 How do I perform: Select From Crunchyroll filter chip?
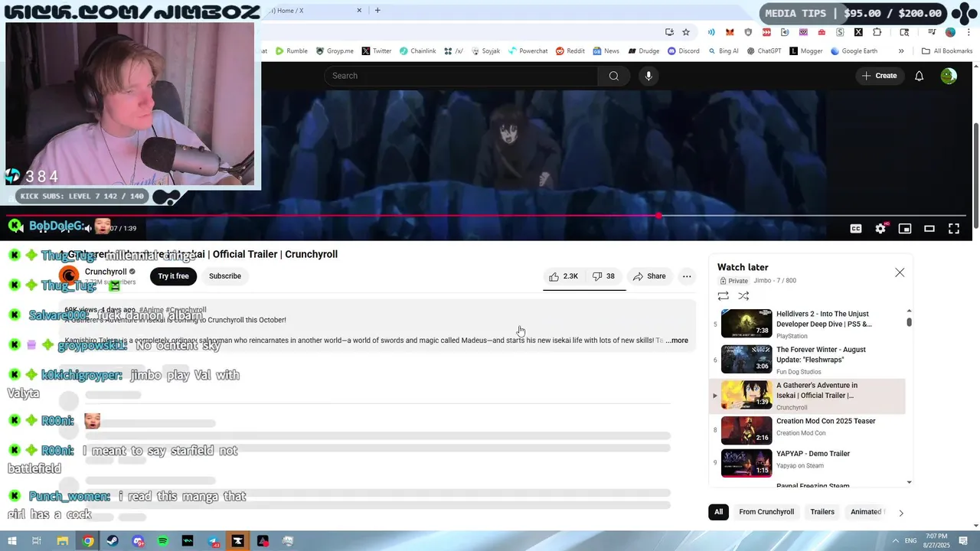pos(766,512)
